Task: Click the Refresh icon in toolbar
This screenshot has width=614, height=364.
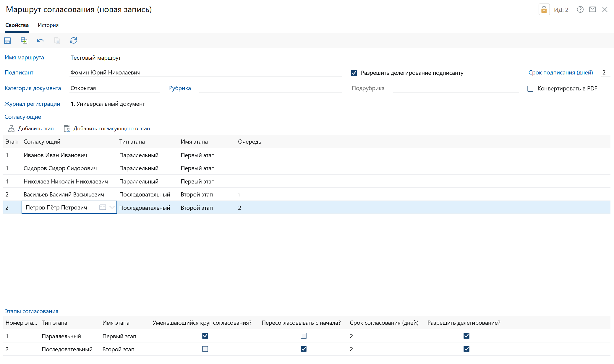Action: click(74, 40)
